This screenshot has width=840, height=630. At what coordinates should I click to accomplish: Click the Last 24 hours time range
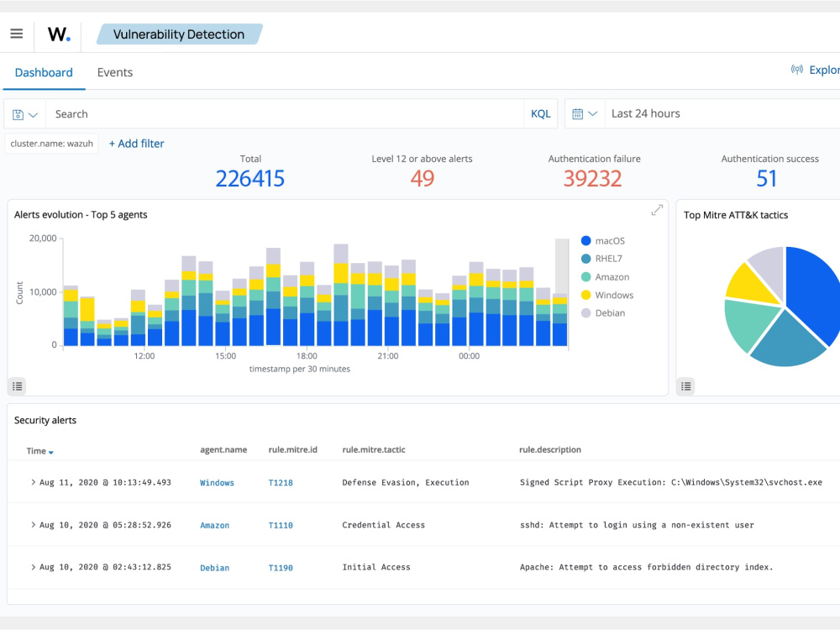pyautogui.click(x=645, y=113)
